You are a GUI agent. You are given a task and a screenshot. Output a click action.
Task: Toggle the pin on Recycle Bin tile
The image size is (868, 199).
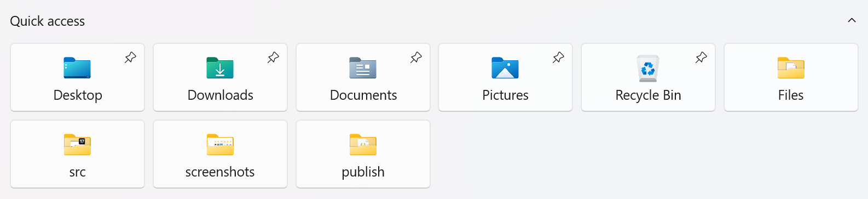tap(701, 58)
